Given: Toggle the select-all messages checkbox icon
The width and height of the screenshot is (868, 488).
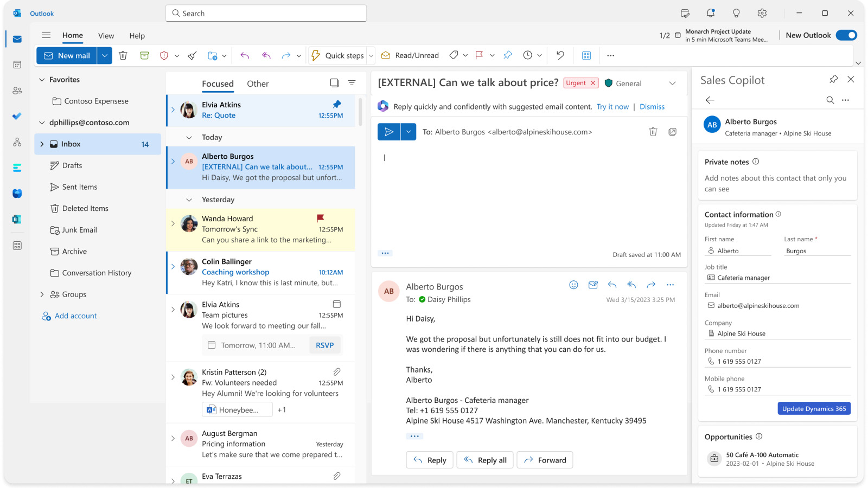Looking at the screenshot, I should tap(335, 83).
